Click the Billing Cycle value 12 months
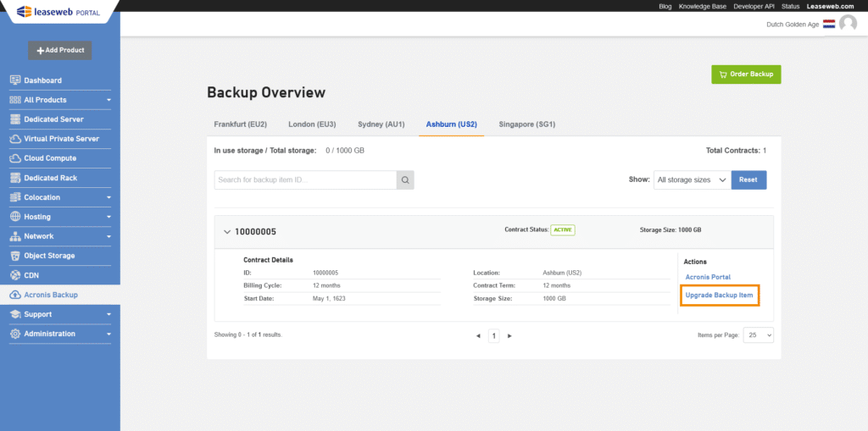868x431 pixels. coord(326,286)
